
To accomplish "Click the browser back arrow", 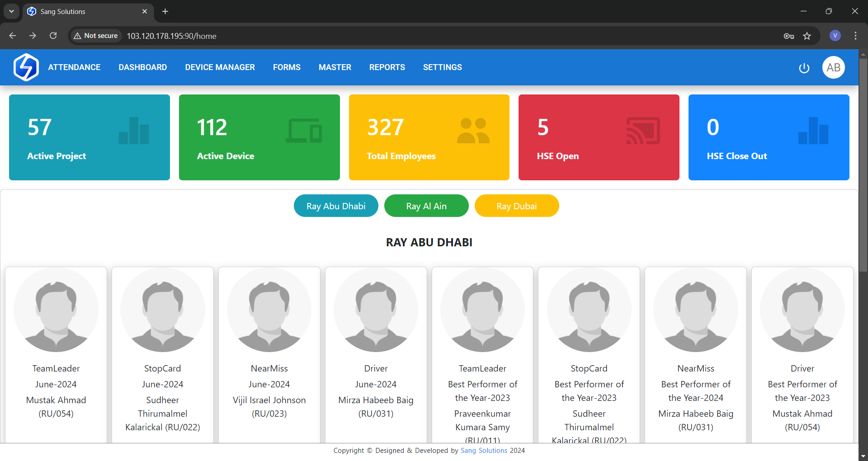I will (13, 36).
